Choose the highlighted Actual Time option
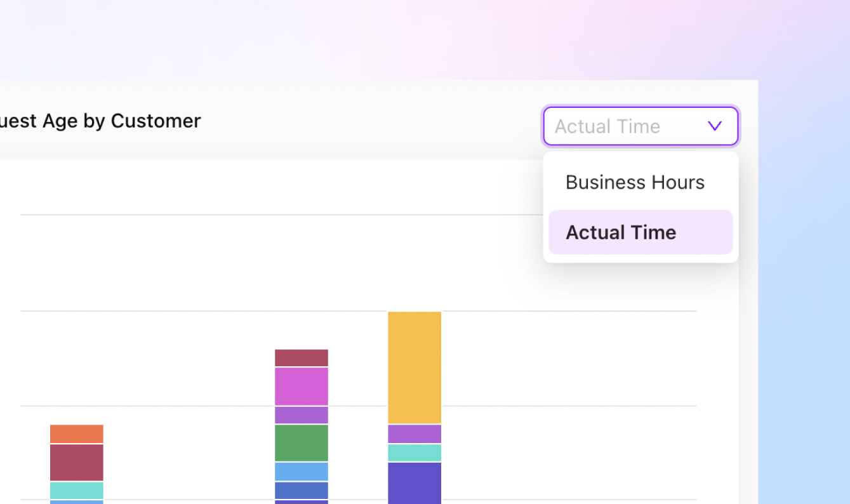Screen dimensions: 850x504 coord(641,232)
